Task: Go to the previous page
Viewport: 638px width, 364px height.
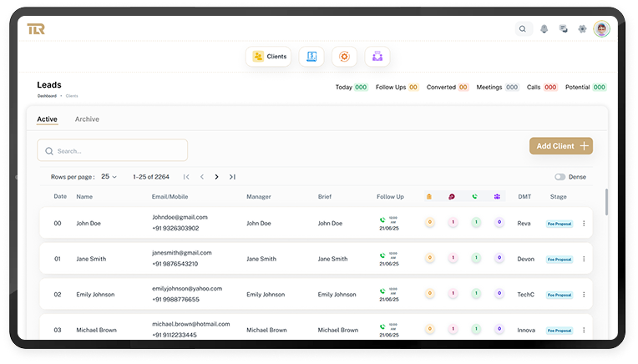Action: coord(202,177)
